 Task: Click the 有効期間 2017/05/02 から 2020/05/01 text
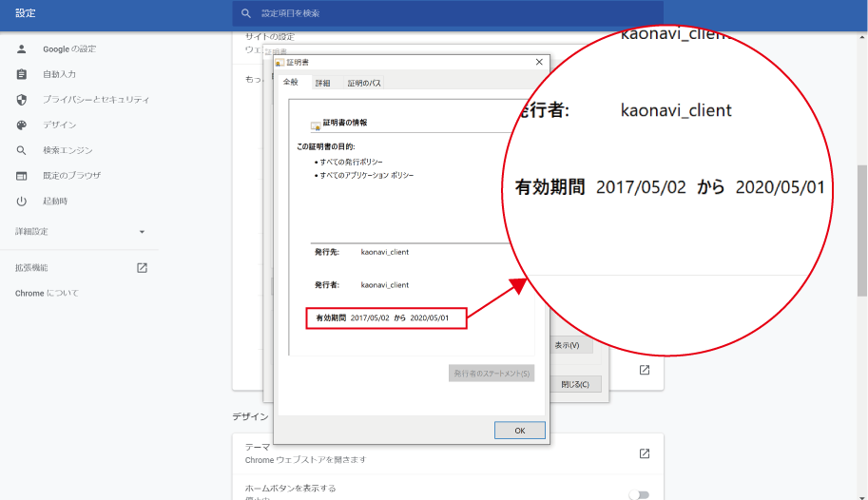(382, 317)
